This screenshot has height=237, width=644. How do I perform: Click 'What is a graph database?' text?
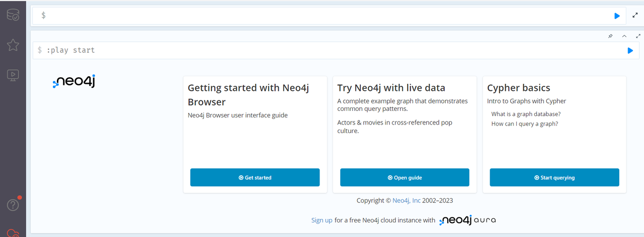pos(526,114)
